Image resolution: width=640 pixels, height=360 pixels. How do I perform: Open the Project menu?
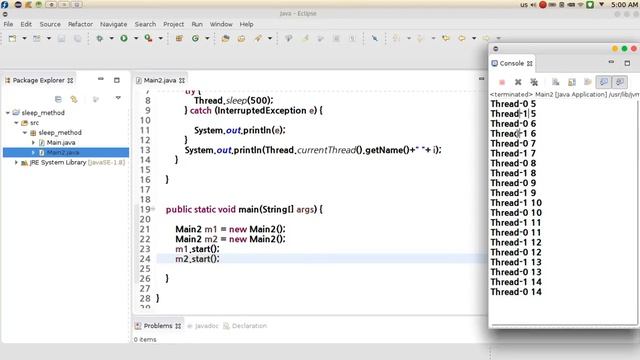coord(173,24)
